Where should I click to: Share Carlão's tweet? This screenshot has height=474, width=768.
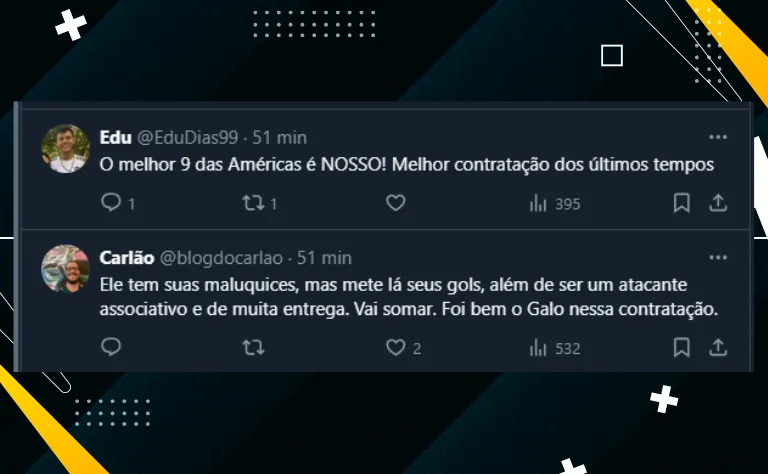click(718, 347)
